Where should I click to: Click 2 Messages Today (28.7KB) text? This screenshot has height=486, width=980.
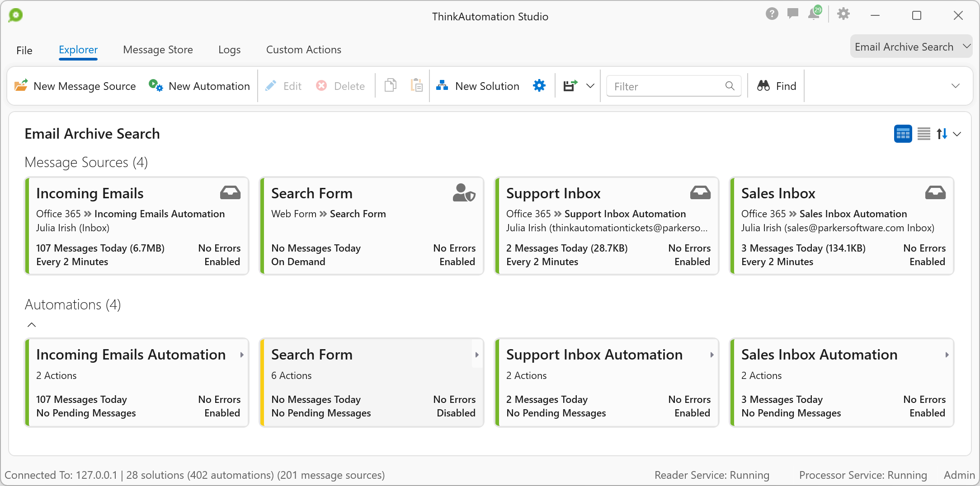[x=567, y=248]
